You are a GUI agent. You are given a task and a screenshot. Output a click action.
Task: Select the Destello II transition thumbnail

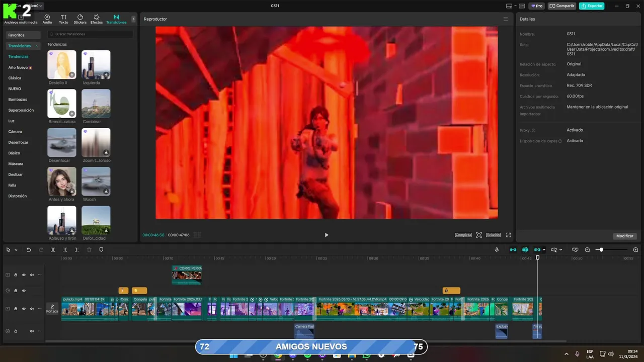click(62, 64)
